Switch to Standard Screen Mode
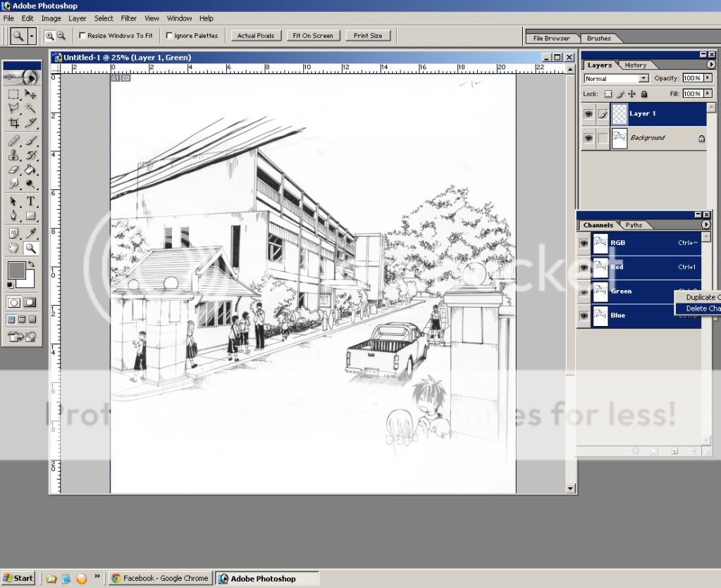 pyautogui.click(x=11, y=319)
